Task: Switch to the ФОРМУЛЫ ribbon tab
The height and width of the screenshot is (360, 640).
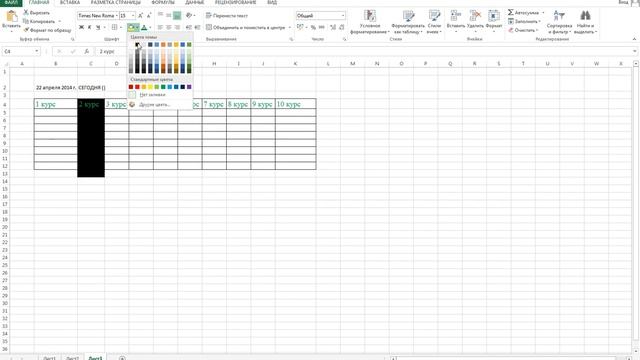Action: click(x=163, y=2)
